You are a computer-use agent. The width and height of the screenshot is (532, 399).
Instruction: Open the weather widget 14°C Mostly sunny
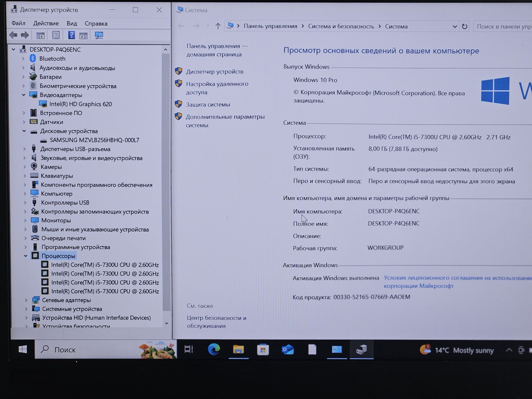[x=456, y=350]
